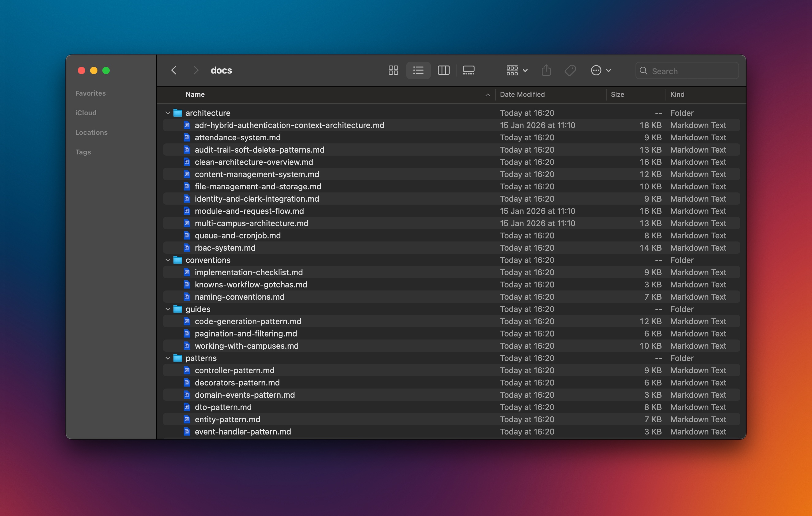Viewport: 812px width, 516px height.
Task: Select the Favorites sidebar section
Action: (x=90, y=93)
